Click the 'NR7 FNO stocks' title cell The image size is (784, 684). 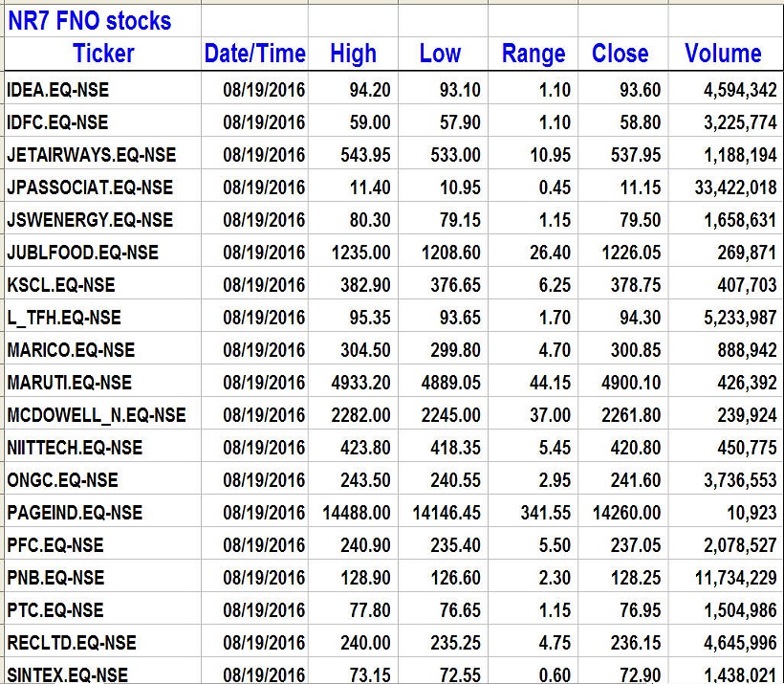coord(90,20)
